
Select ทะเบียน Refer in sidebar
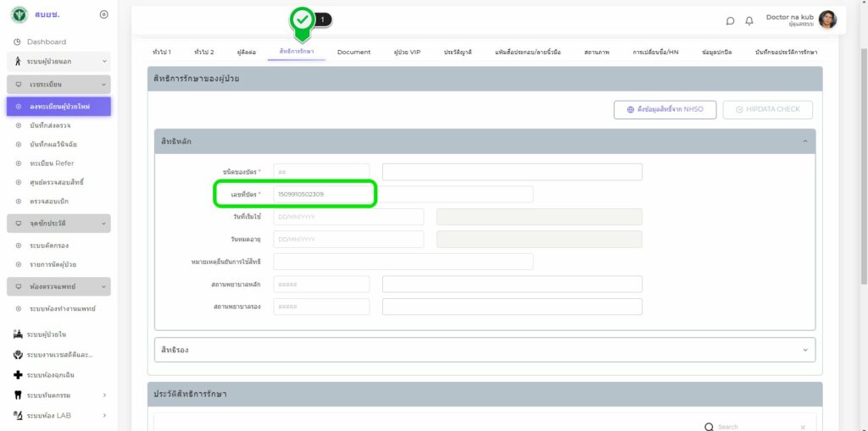pyautogui.click(x=58, y=163)
